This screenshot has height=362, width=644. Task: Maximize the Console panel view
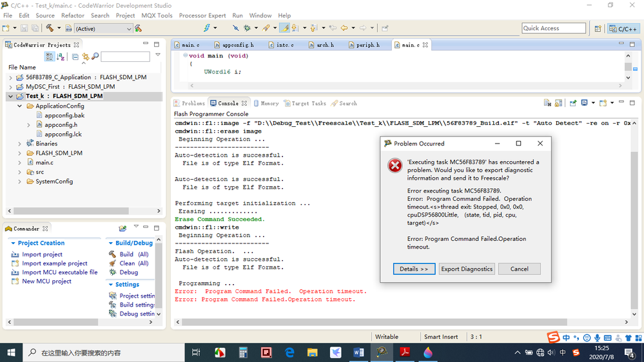tap(632, 102)
